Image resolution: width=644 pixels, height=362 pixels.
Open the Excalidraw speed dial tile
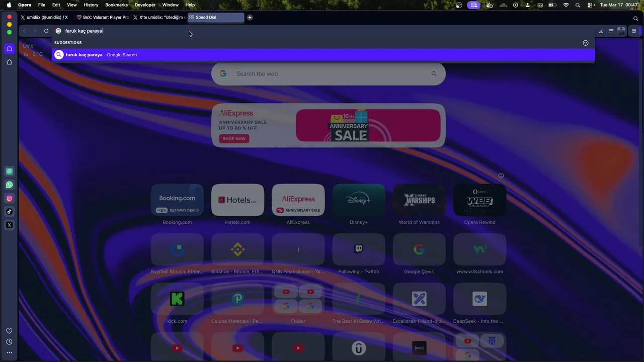(419, 299)
